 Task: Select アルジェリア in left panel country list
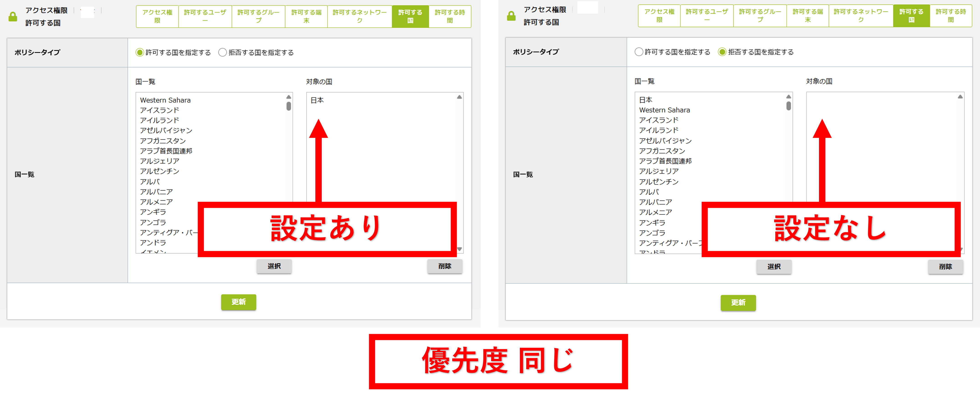[159, 161]
